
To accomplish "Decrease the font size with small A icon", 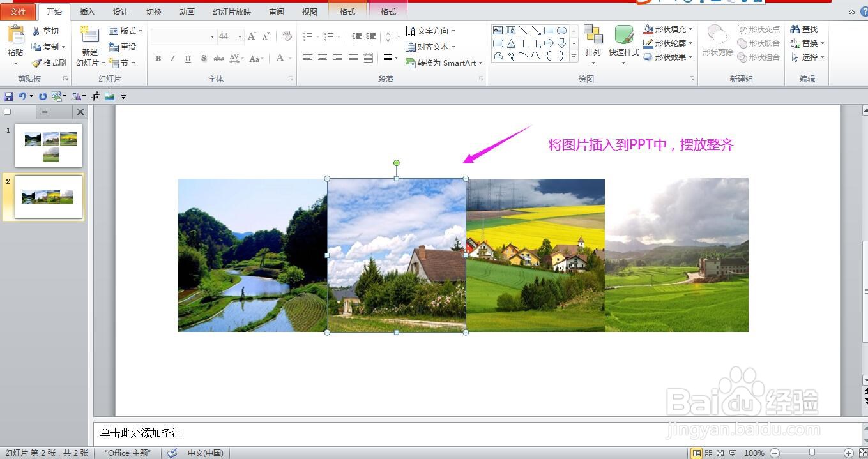I will (x=266, y=36).
